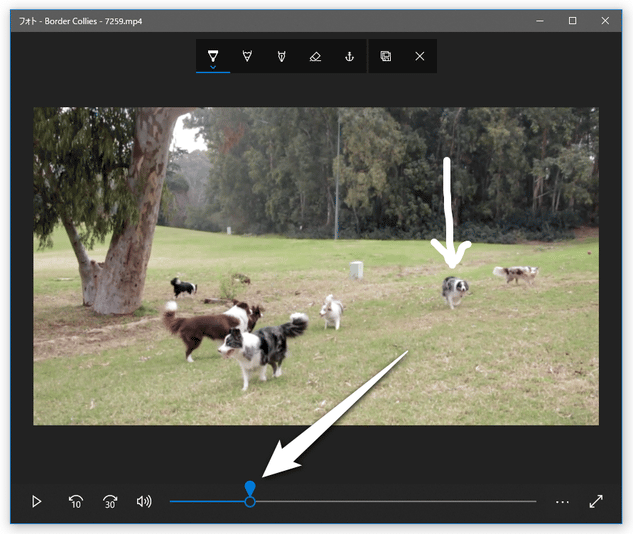Enter full screen with the diagonal arrows icon
633x534 pixels.
point(596,501)
